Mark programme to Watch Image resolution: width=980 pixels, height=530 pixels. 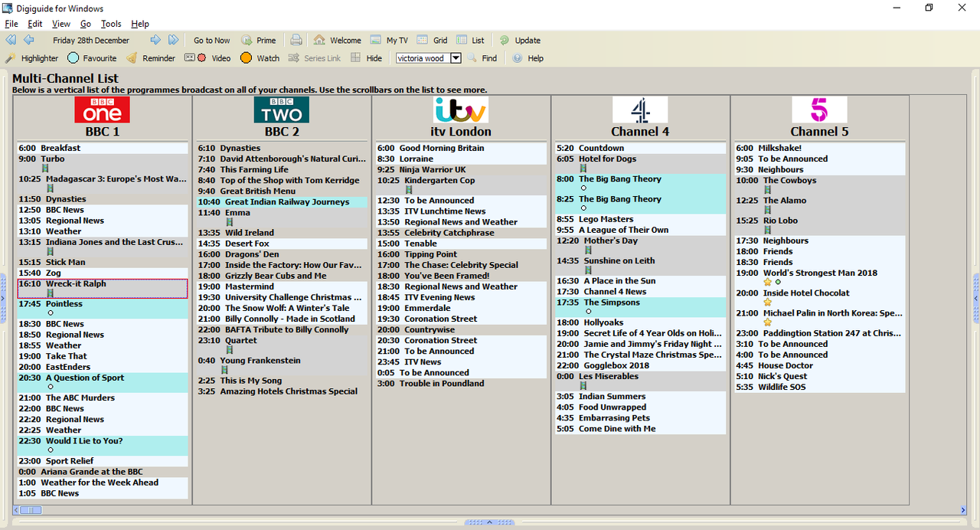(260, 58)
